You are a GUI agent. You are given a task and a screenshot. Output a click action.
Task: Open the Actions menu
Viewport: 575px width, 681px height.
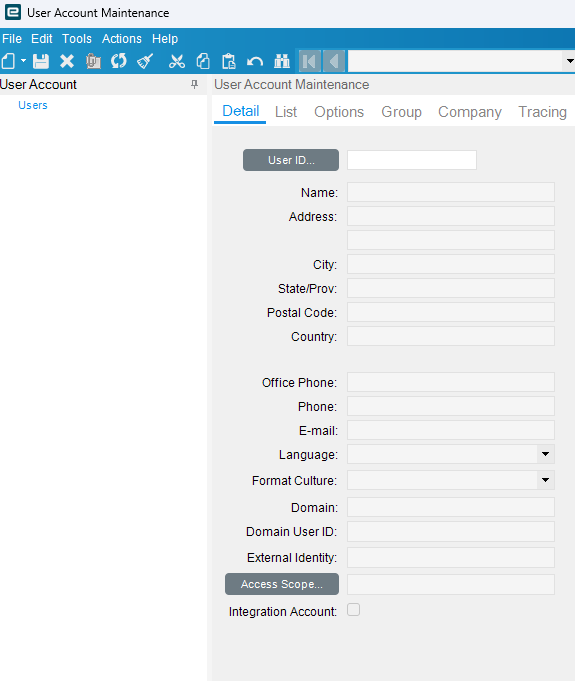(122, 39)
